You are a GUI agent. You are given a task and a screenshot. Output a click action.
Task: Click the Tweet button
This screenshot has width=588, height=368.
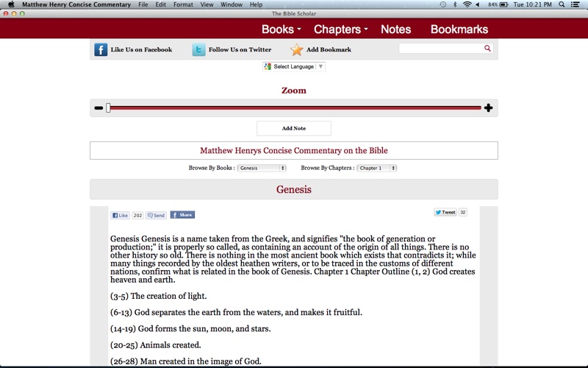[x=445, y=212]
